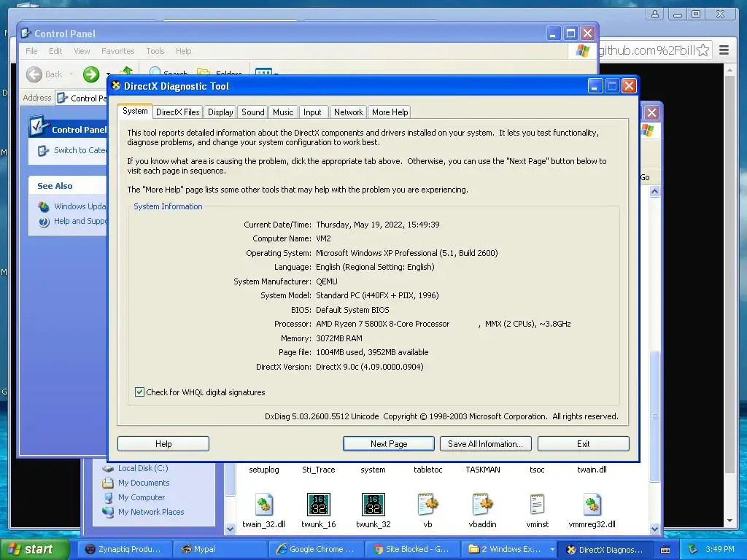This screenshot has width=747, height=560.
Task: Open My Network Places link
Action: tap(151, 512)
